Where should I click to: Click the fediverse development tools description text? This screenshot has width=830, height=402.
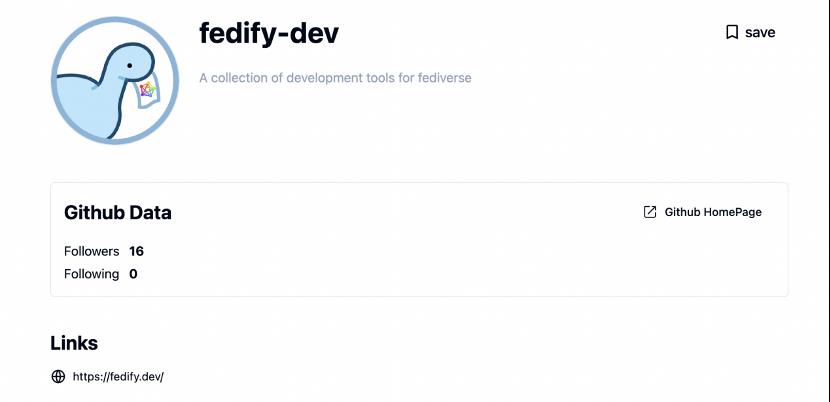point(335,78)
